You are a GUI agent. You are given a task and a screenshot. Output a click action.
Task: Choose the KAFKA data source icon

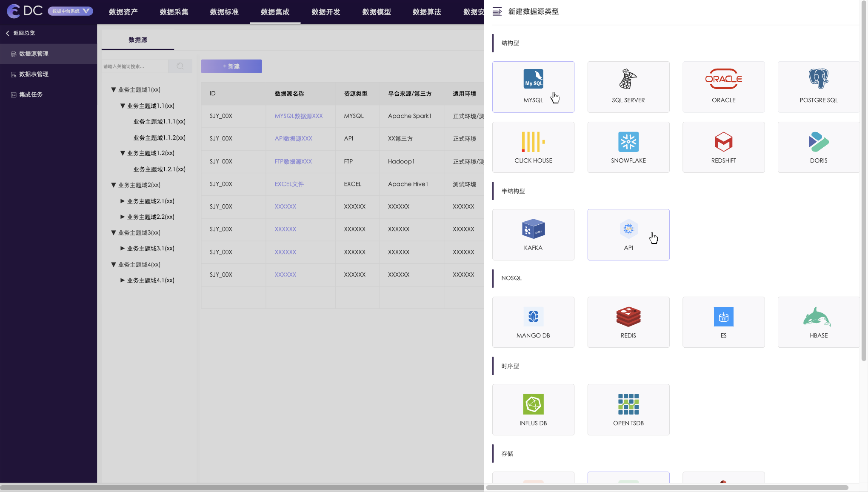[x=533, y=229]
